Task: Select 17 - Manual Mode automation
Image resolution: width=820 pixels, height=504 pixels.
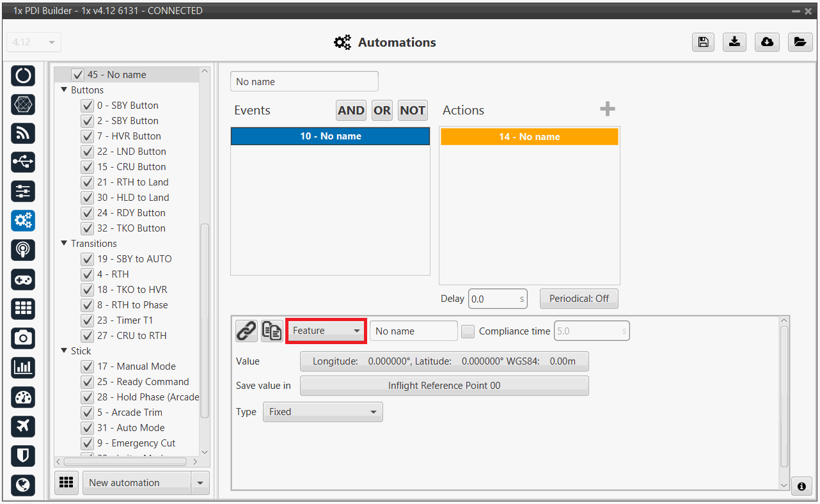Action: 136,366
